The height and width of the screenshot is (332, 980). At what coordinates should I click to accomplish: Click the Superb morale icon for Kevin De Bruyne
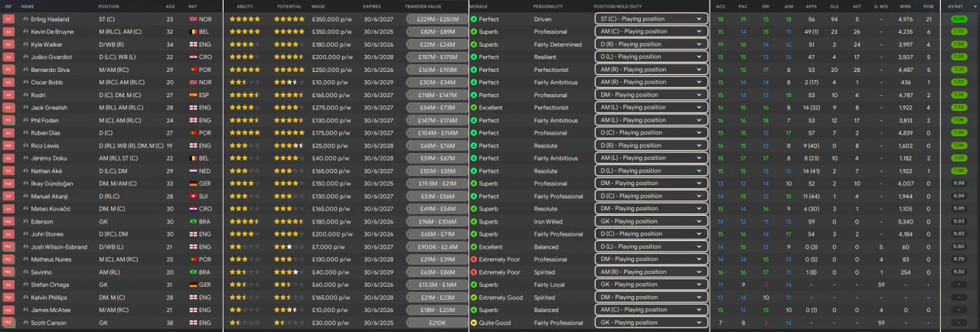tap(473, 31)
